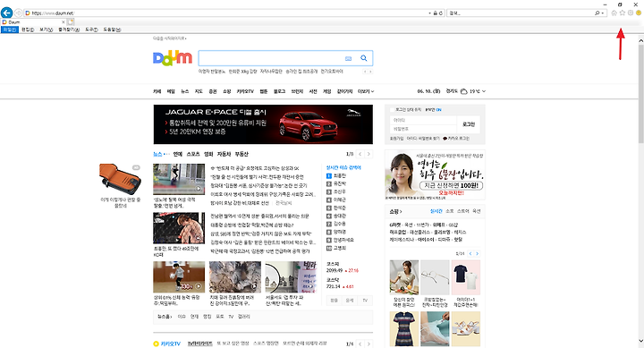Click the cloud weather icon
The image size is (644, 348).
click(464, 91)
